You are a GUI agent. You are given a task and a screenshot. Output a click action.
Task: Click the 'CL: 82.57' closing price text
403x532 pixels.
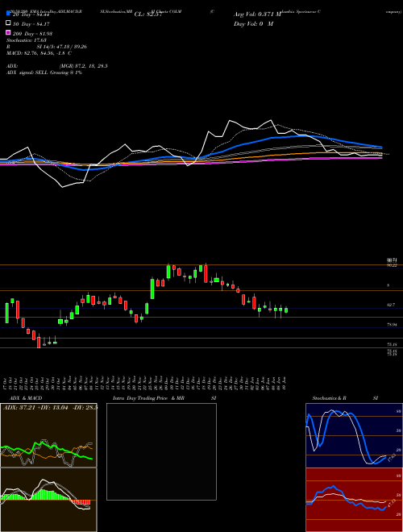[x=147, y=14]
